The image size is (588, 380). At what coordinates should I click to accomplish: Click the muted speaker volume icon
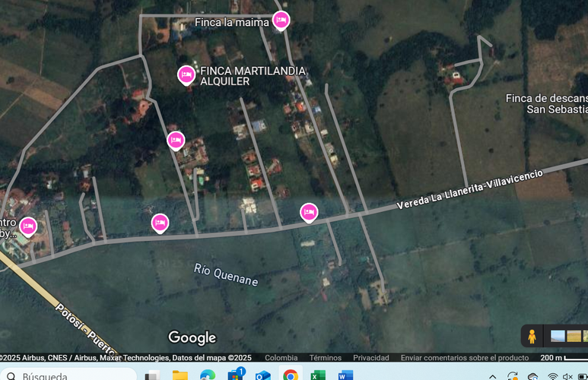click(x=567, y=376)
